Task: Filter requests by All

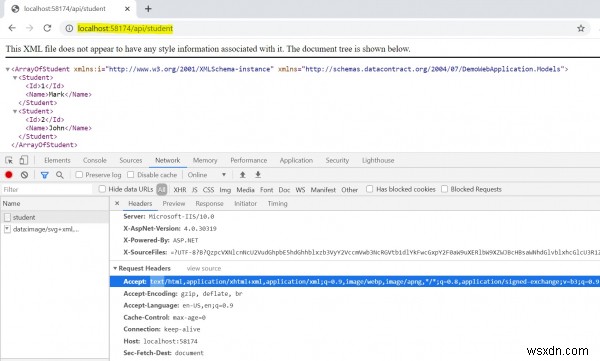Action: point(162,189)
